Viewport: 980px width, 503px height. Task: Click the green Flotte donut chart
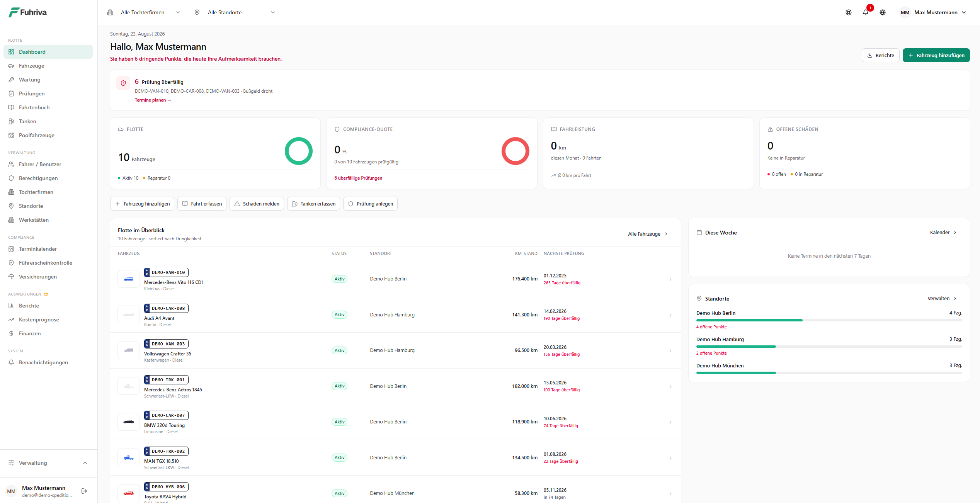click(x=298, y=151)
